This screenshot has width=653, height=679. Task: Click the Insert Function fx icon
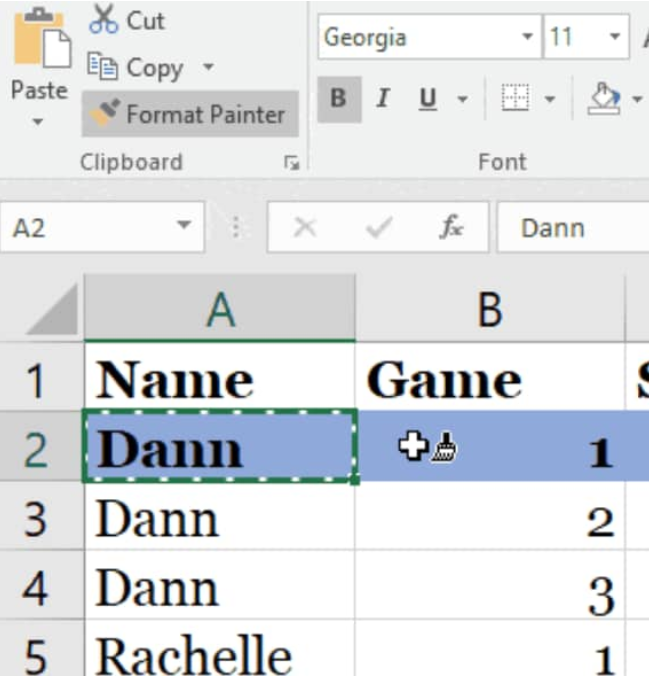pos(451,226)
